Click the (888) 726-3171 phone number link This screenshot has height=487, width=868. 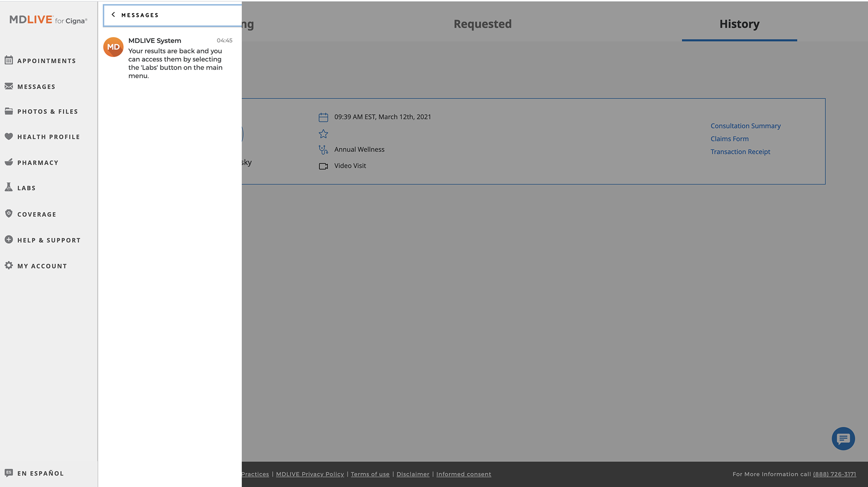coord(834,474)
